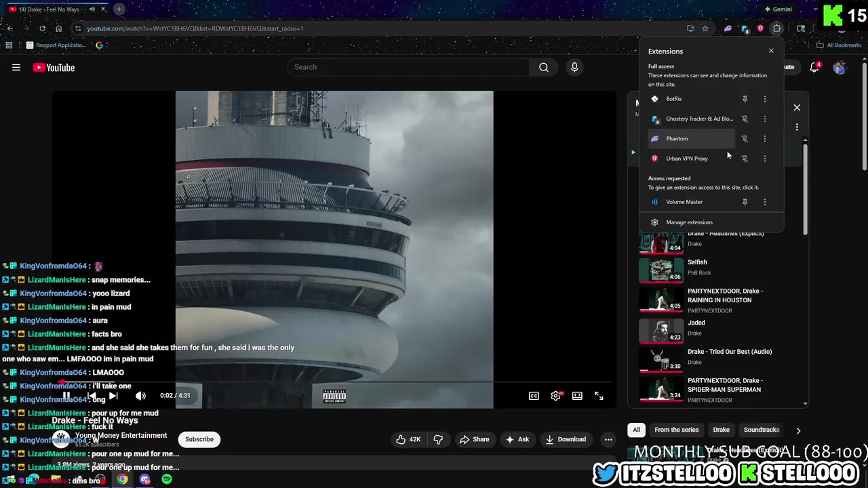
Task: Click the Ask button
Action: (x=517, y=439)
